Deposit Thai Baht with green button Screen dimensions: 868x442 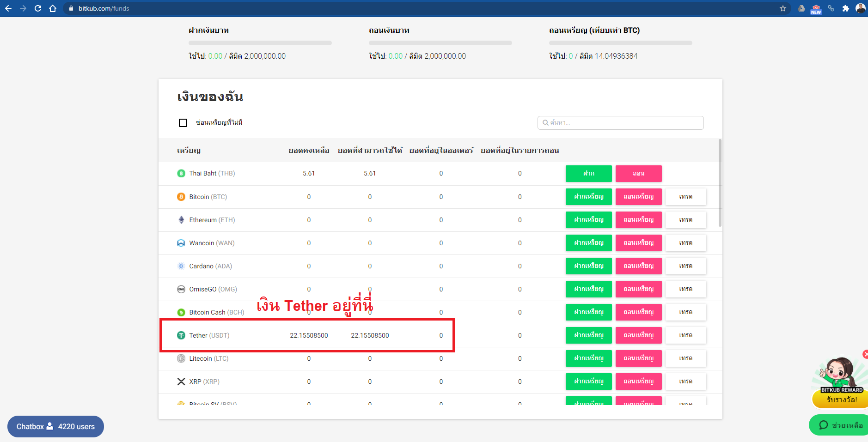point(589,174)
